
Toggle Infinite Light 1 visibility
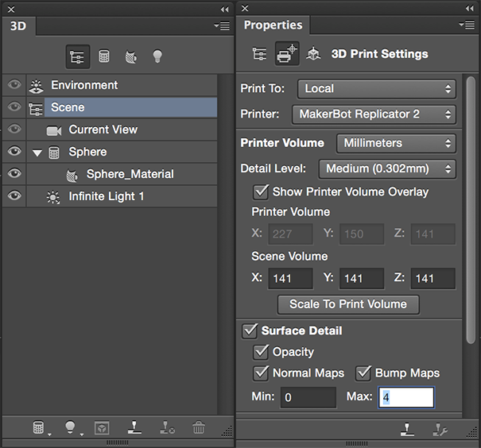[14, 196]
